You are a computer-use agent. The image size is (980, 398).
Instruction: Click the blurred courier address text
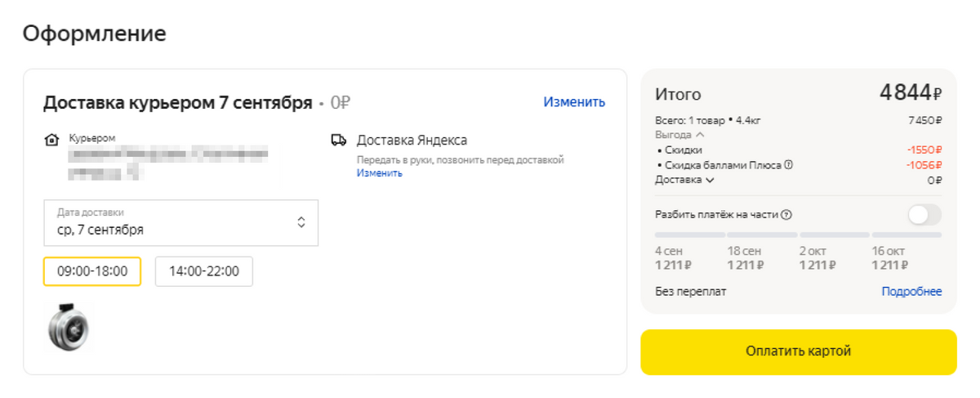(x=167, y=162)
